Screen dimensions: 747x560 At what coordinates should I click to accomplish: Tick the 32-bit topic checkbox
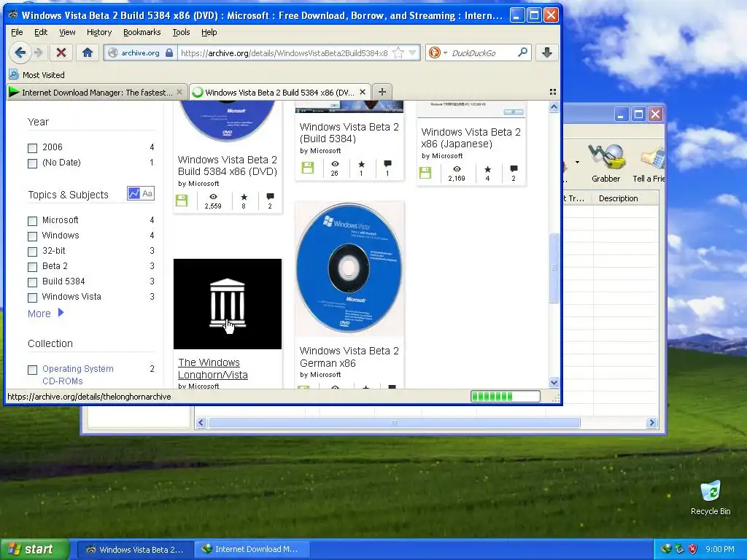[32, 252]
